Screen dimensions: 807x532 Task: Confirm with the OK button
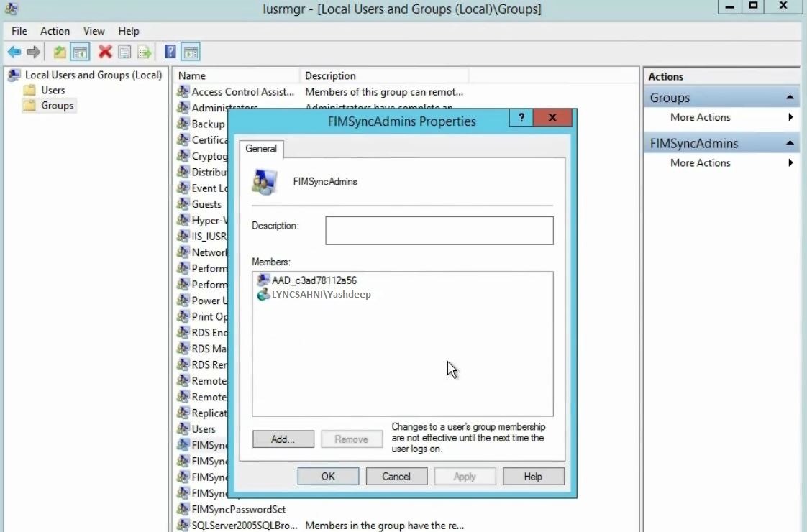coord(329,477)
